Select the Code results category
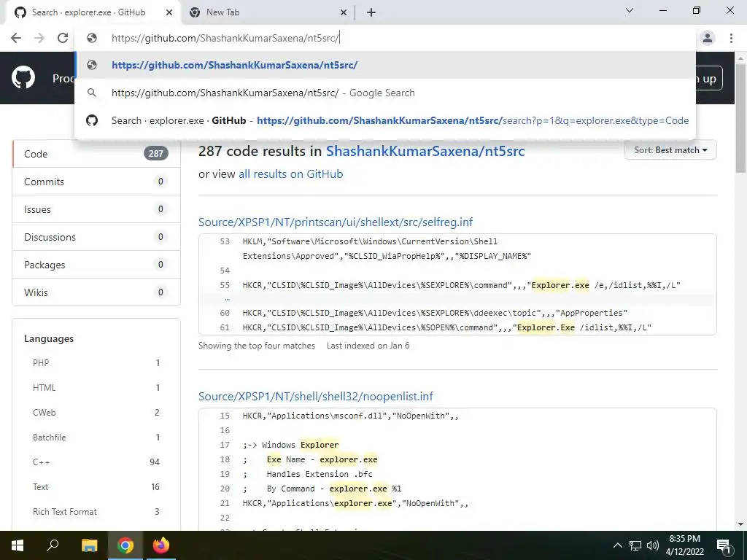The height and width of the screenshot is (560, 747). tap(96, 154)
